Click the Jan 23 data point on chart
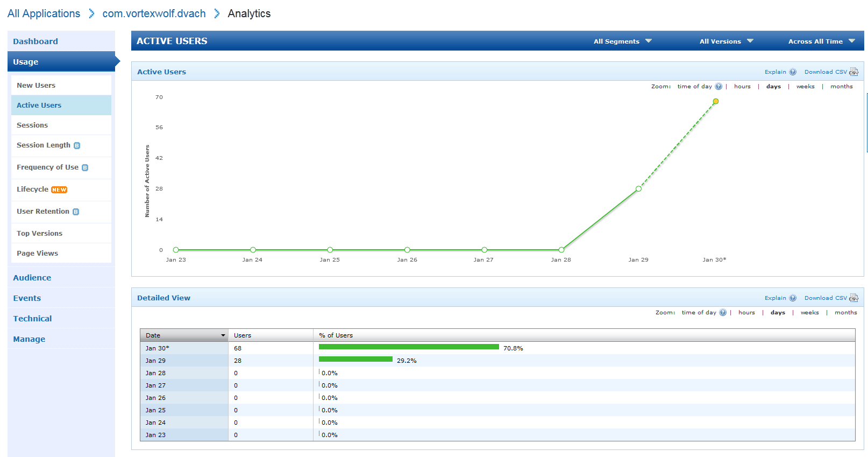868x457 pixels. [176, 250]
